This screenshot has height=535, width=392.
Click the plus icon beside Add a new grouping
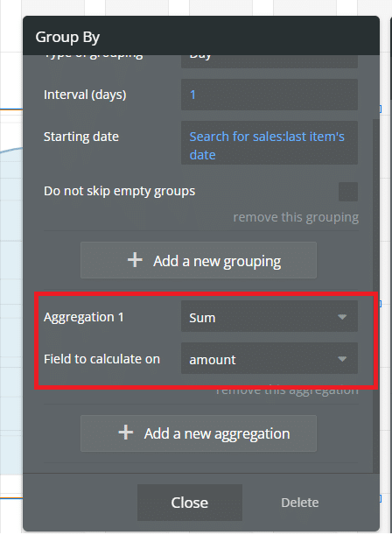tap(135, 260)
